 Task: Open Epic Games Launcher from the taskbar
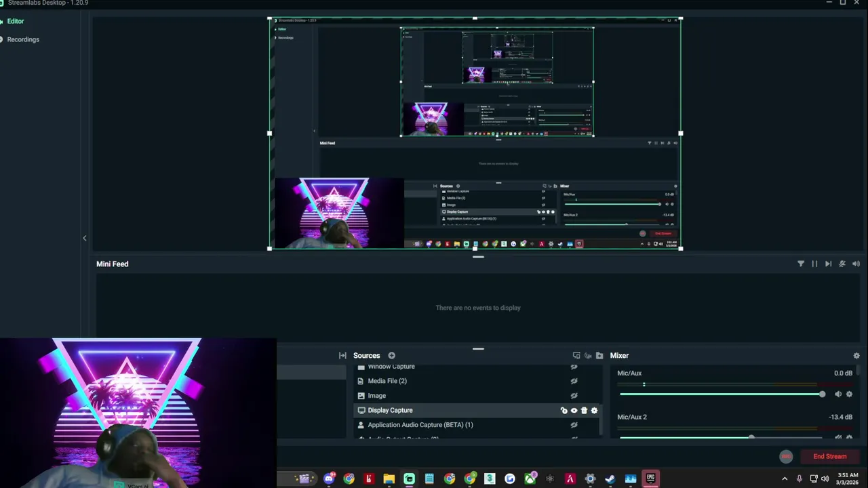point(650,479)
